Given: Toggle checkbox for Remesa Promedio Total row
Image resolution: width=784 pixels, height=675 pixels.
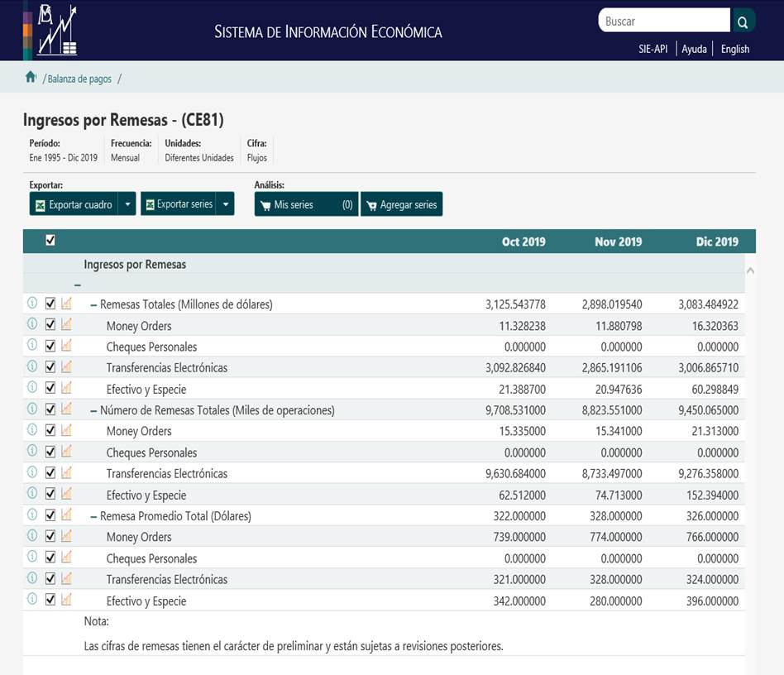Looking at the screenshot, I should (50, 515).
